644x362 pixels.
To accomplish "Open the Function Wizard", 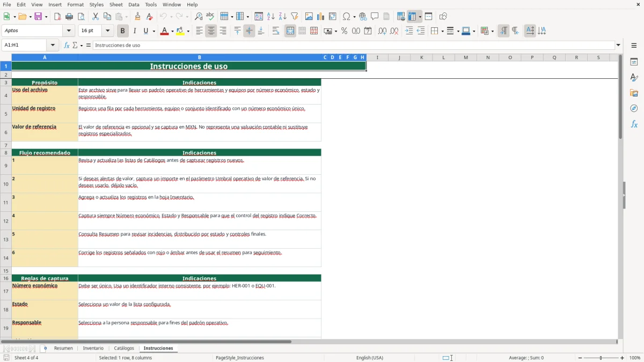I will click(x=67, y=45).
